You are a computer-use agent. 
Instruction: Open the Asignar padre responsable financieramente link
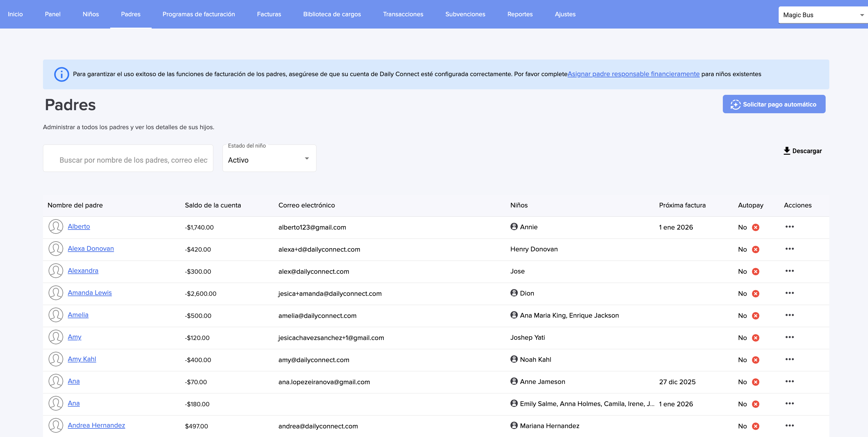[633, 74]
